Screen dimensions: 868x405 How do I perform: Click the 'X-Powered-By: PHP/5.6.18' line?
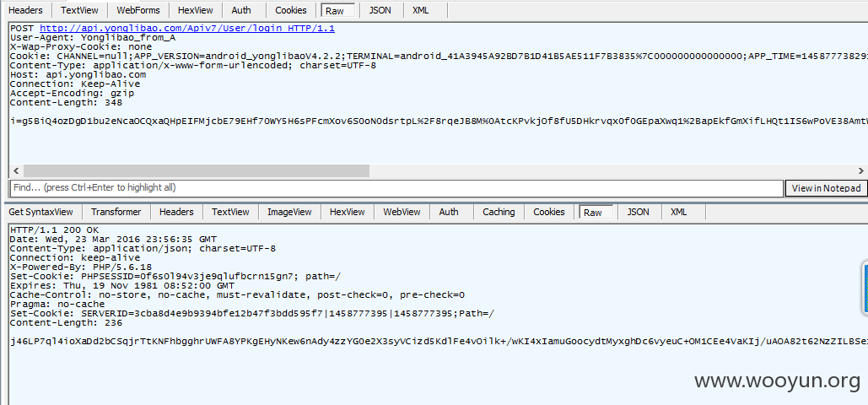click(81, 267)
